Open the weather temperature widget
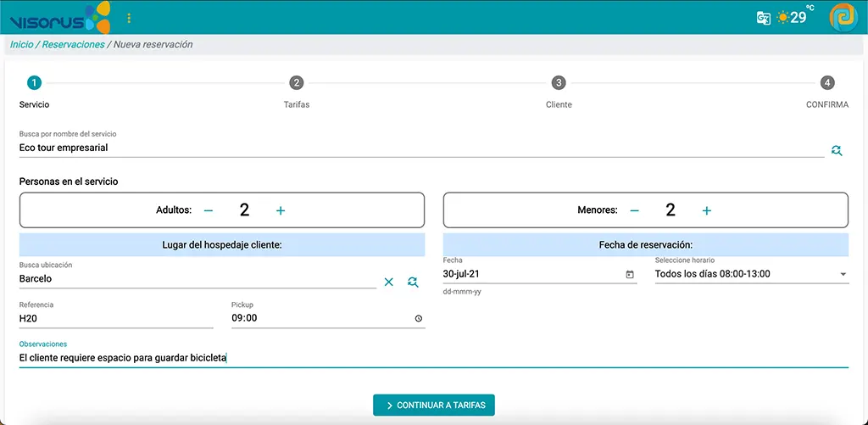 [793, 17]
